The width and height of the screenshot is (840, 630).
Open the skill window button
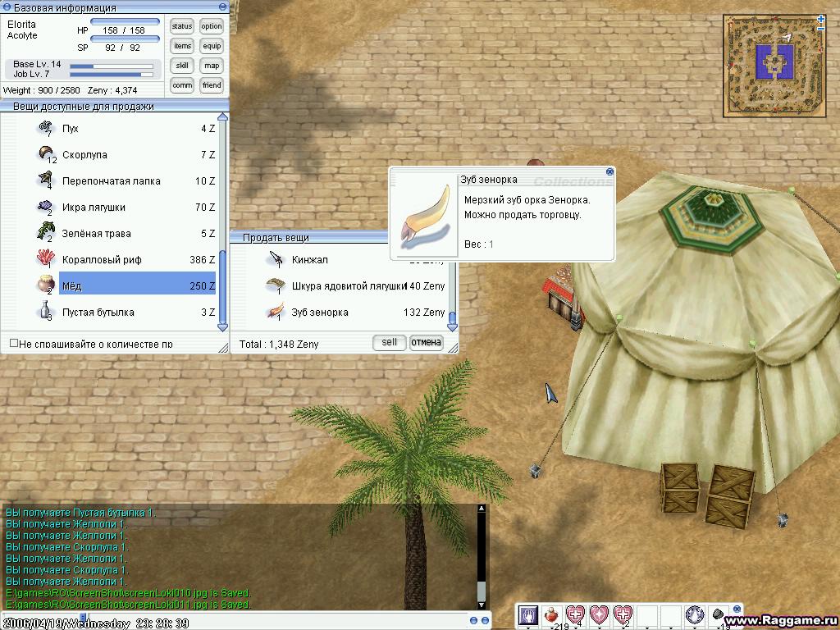click(181, 66)
